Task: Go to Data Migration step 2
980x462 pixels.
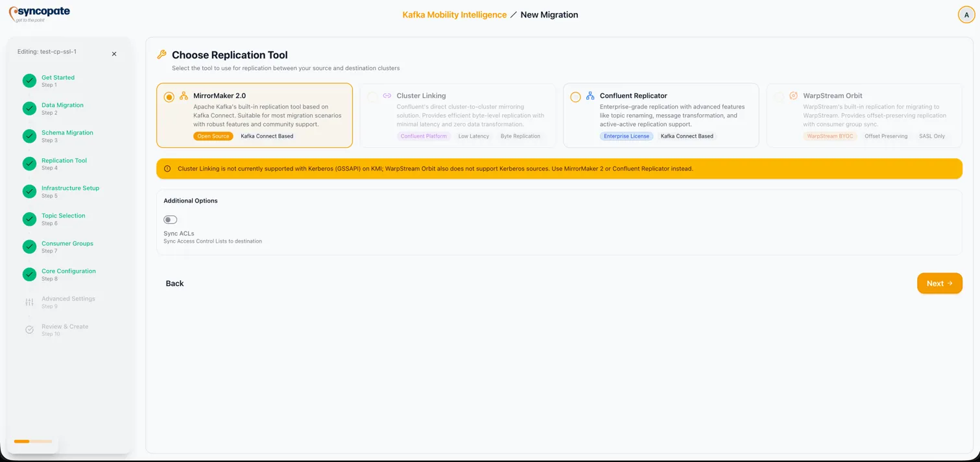Action: (x=62, y=108)
